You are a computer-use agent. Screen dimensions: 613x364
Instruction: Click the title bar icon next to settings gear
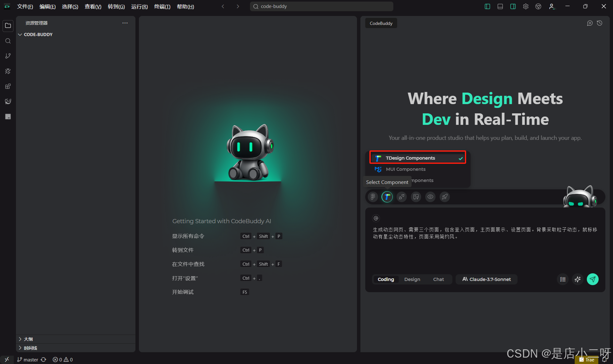pyautogui.click(x=538, y=6)
